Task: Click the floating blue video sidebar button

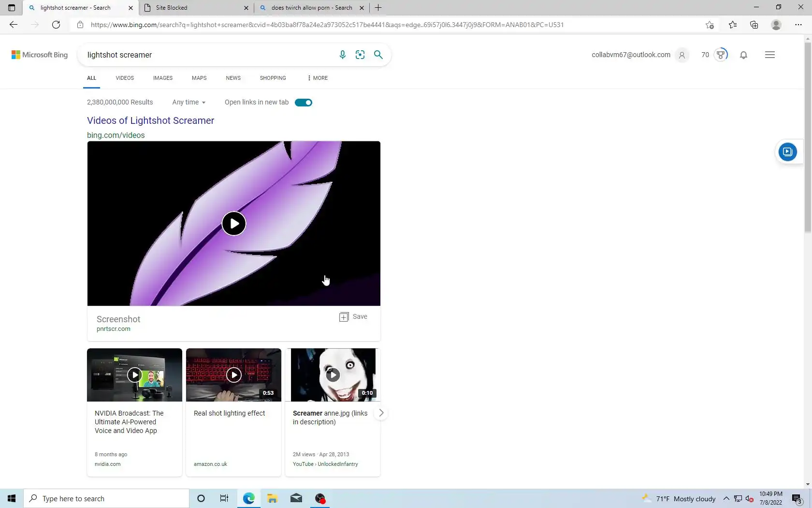Action: coord(787,152)
